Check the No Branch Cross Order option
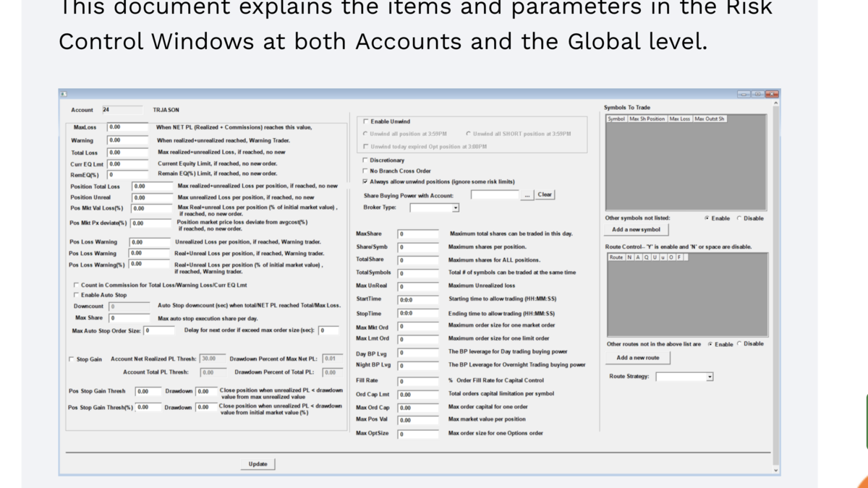868x488 pixels. pyautogui.click(x=365, y=171)
